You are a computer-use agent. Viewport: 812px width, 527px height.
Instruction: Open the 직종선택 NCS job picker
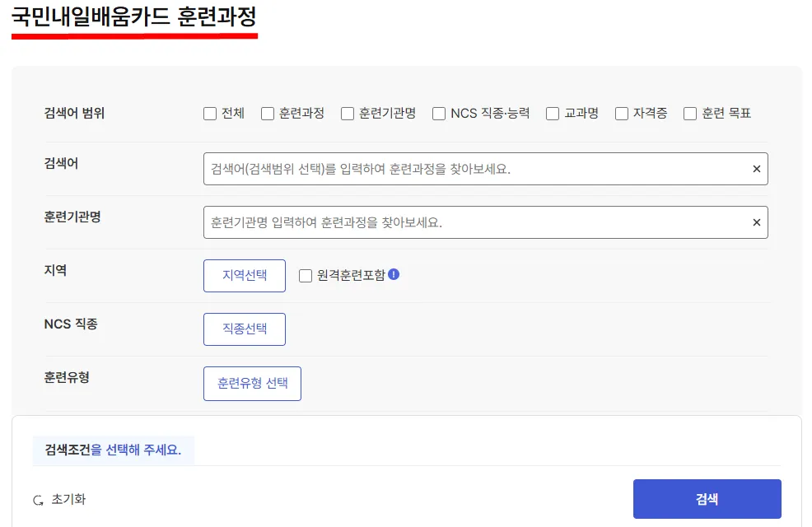coord(244,329)
